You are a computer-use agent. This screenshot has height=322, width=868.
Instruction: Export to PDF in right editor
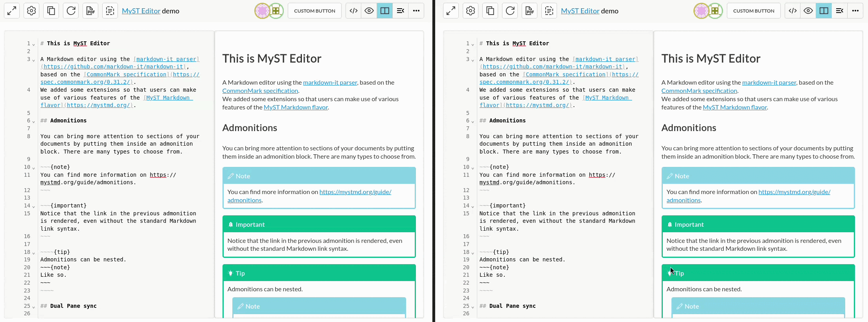530,11
